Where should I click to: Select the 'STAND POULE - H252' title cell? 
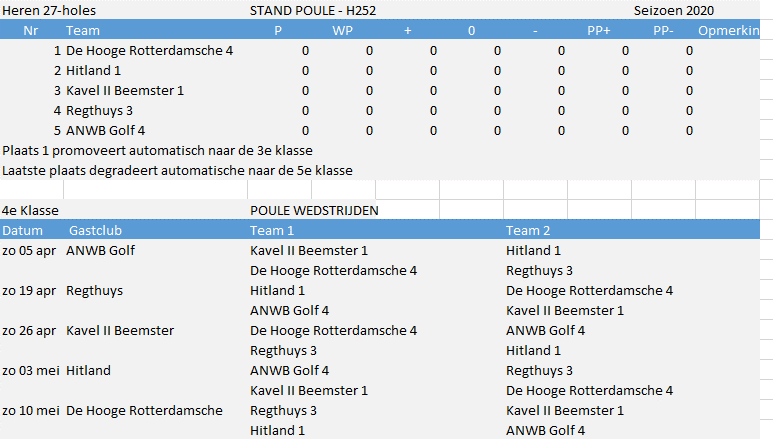(x=313, y=10)
